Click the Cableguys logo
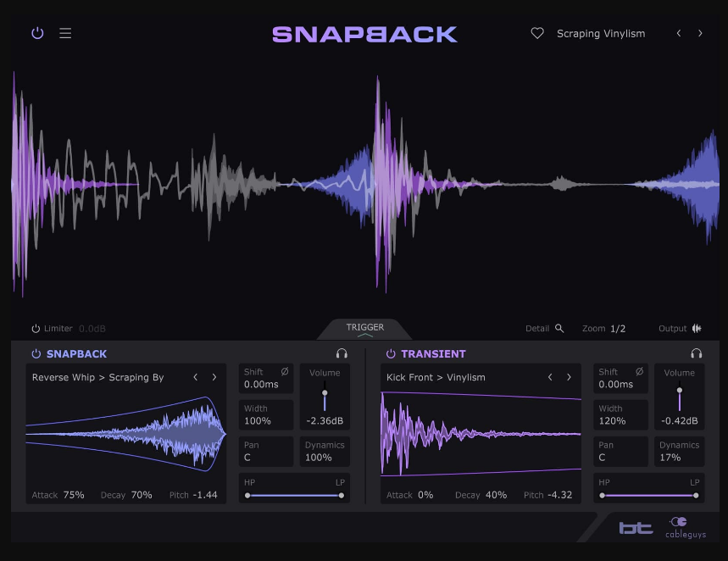728x561 pixels. click(686, 527)
